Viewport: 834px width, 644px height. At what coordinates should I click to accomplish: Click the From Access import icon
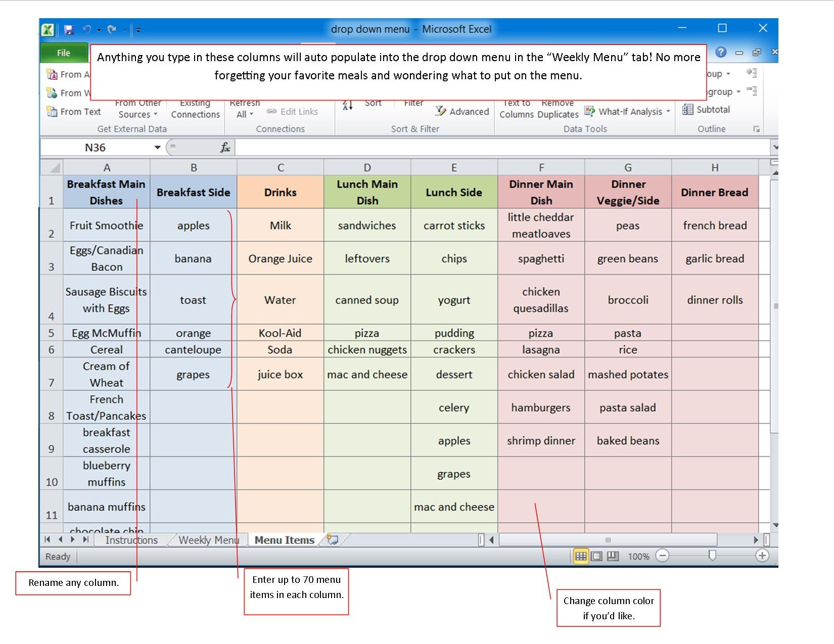53,74
